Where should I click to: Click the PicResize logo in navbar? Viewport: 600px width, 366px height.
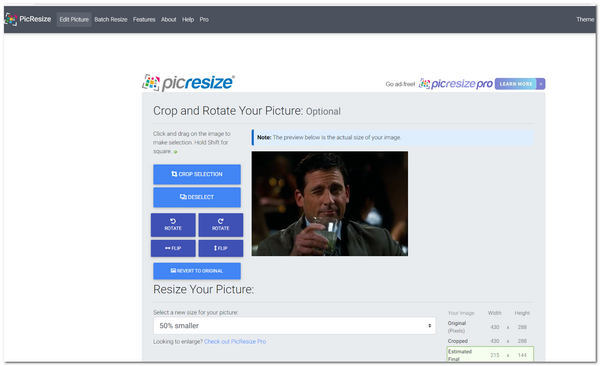[x=28, y=19]
